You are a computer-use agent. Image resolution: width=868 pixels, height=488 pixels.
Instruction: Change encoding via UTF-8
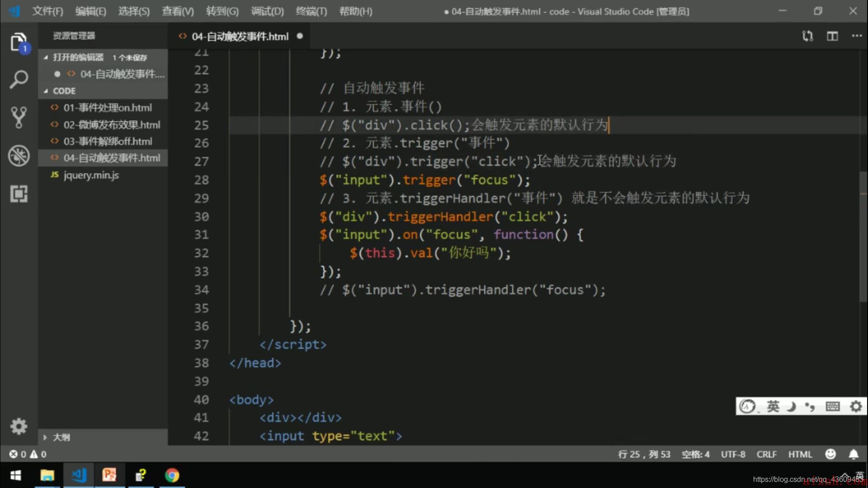click(733, 454)
